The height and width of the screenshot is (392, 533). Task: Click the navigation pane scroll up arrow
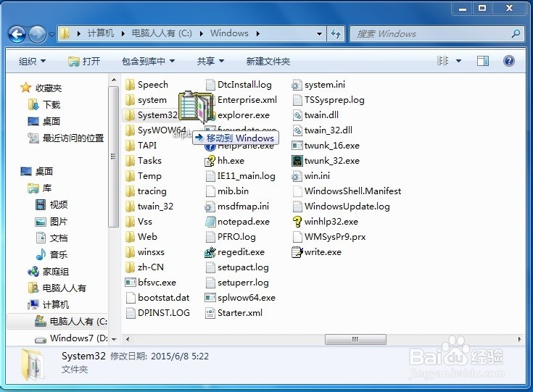[x=114, y=80]
